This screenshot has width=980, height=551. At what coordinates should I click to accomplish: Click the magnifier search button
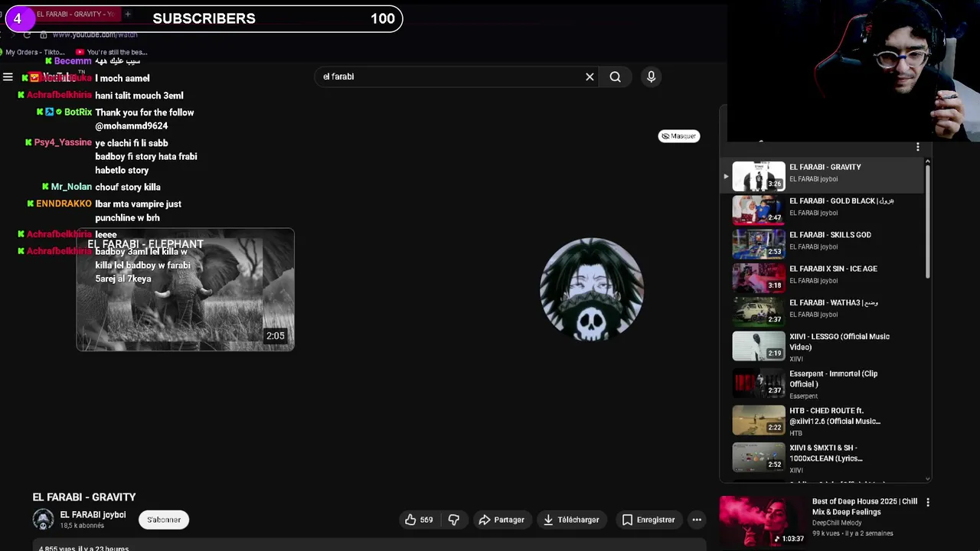[615, 77]
